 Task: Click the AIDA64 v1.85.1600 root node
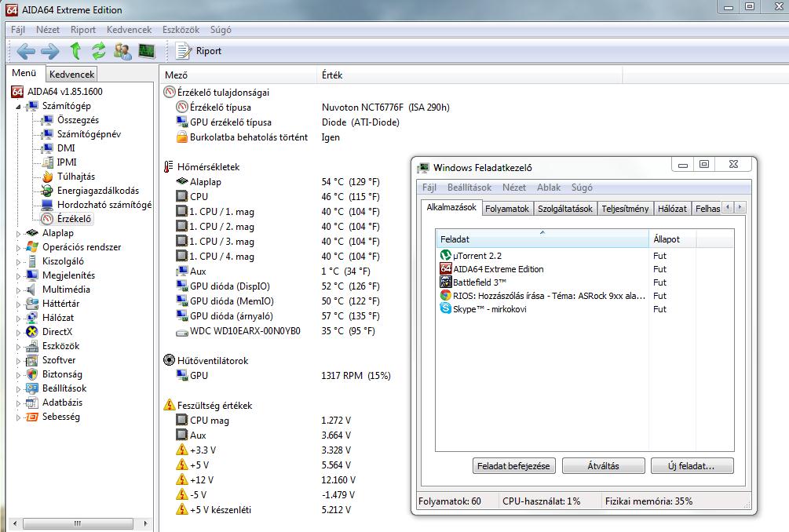click(x=64, y=92)
